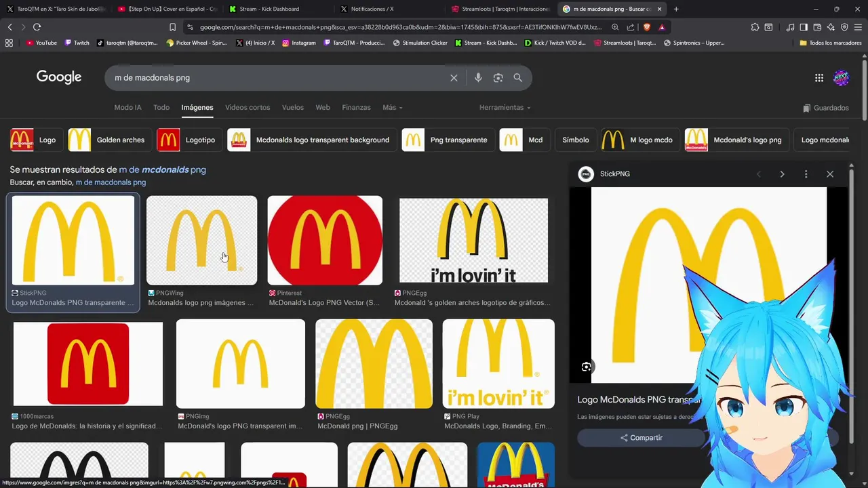Switch to the Todo results tab
This screenshot has height=488, width=868.
pos(161,108)
